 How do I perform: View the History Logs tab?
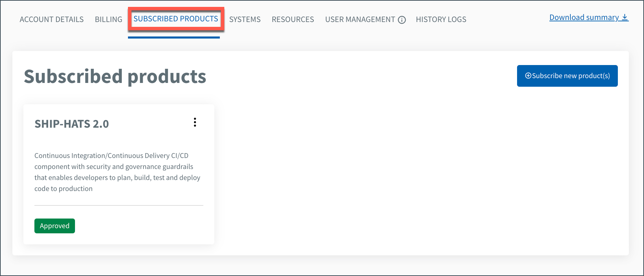(x=441, y=20)
